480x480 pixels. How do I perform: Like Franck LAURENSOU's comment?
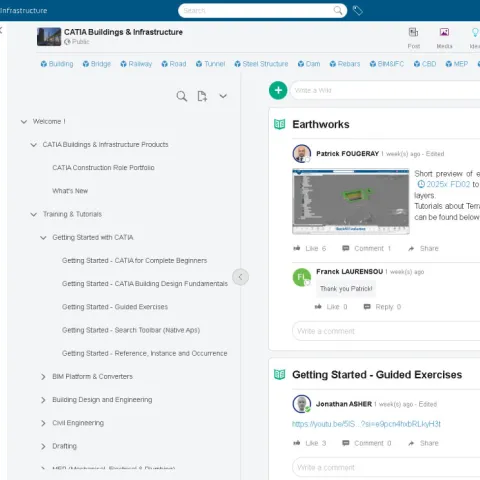tap(331, 307)
